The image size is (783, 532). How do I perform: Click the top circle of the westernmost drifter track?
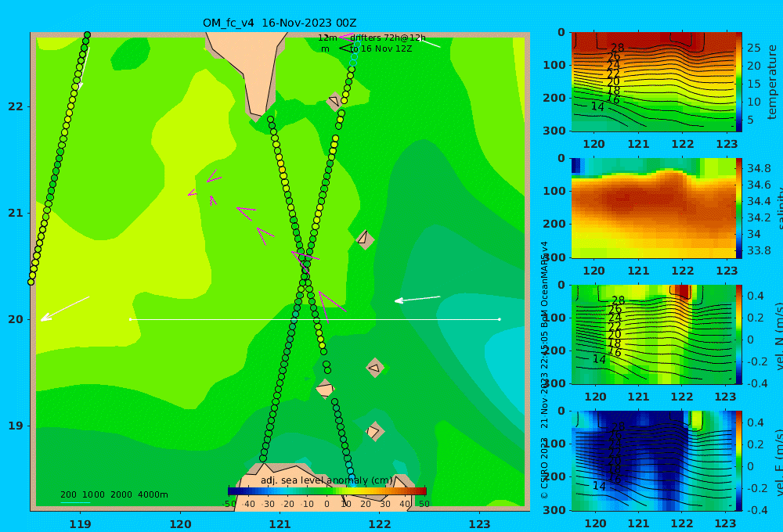tap(88, 35)
